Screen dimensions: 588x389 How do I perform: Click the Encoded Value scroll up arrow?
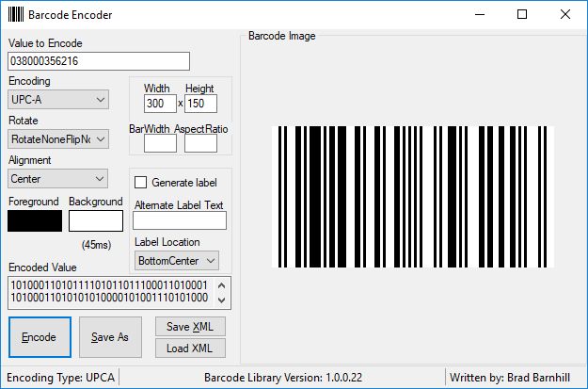(222, 285)
